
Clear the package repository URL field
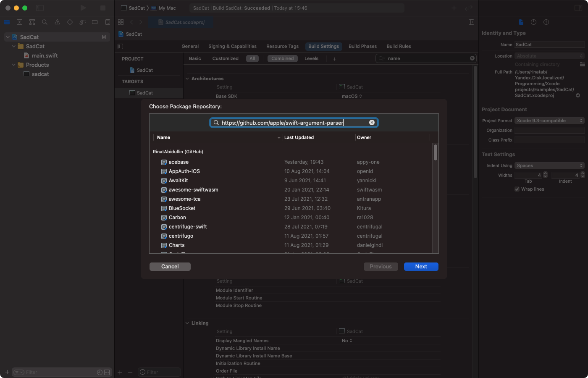point(372,123)
